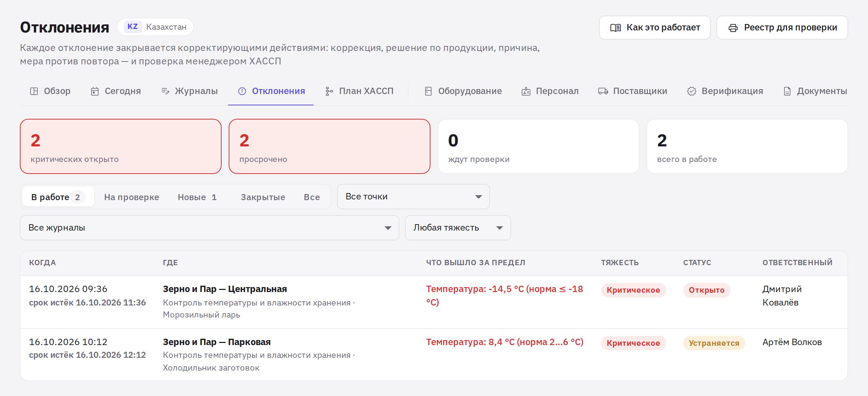Click the tree-structure icon beside План ХАССП

[329, 91]
